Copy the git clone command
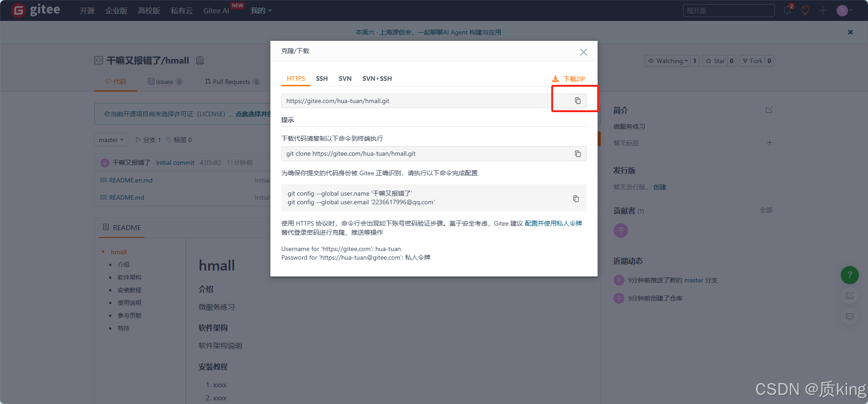 [578, 154]
